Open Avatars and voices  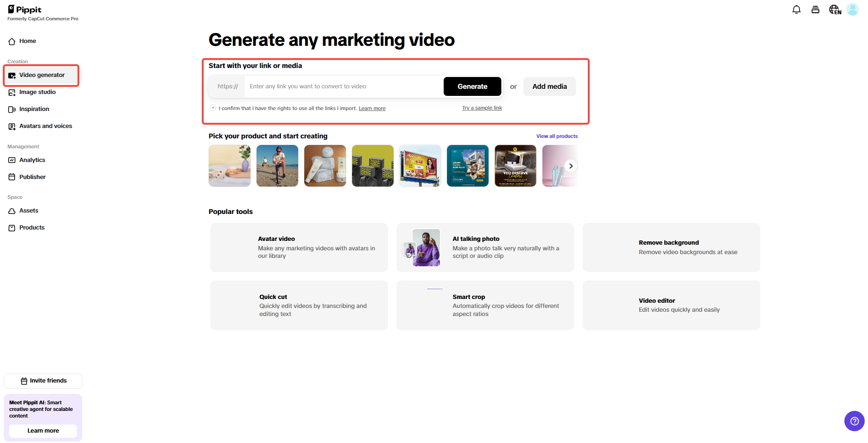[45, 126]
